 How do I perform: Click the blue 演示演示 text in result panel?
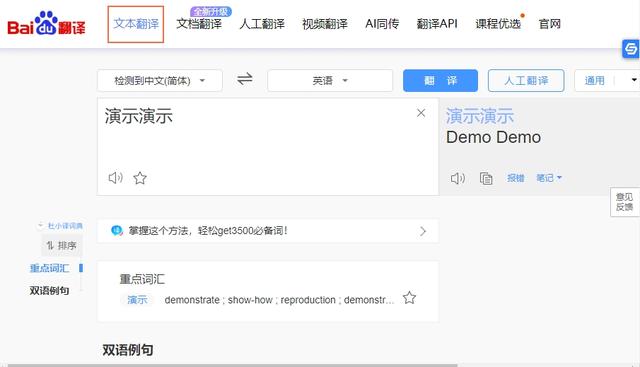pos(480,116)
